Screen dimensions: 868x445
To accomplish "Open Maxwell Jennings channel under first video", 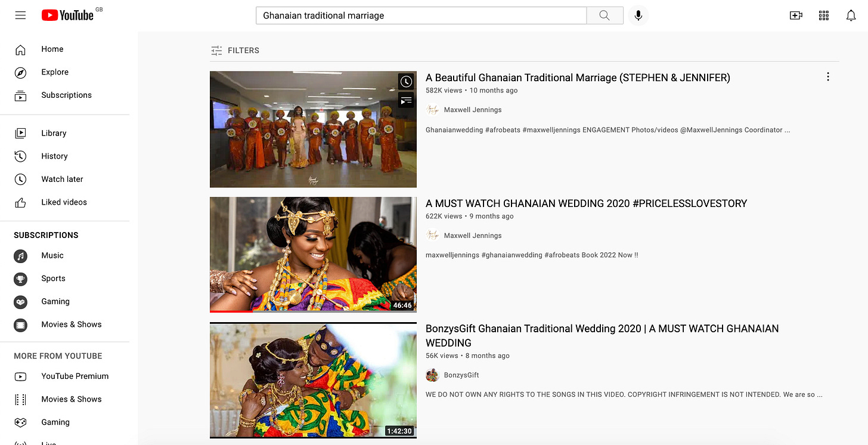I will click(473, 110).
